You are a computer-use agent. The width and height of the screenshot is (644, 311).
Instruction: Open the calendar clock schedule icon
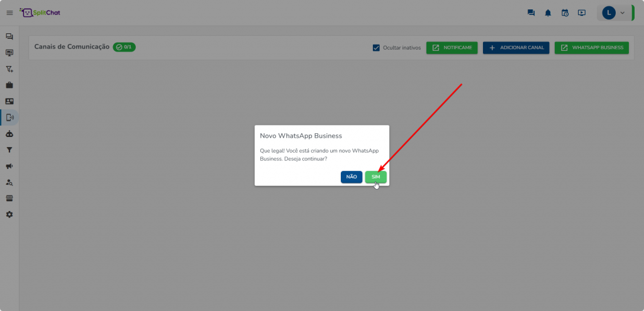point(565,13)
